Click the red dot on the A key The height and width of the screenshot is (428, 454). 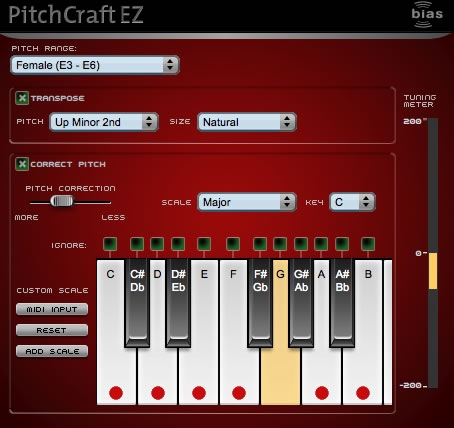322,393
